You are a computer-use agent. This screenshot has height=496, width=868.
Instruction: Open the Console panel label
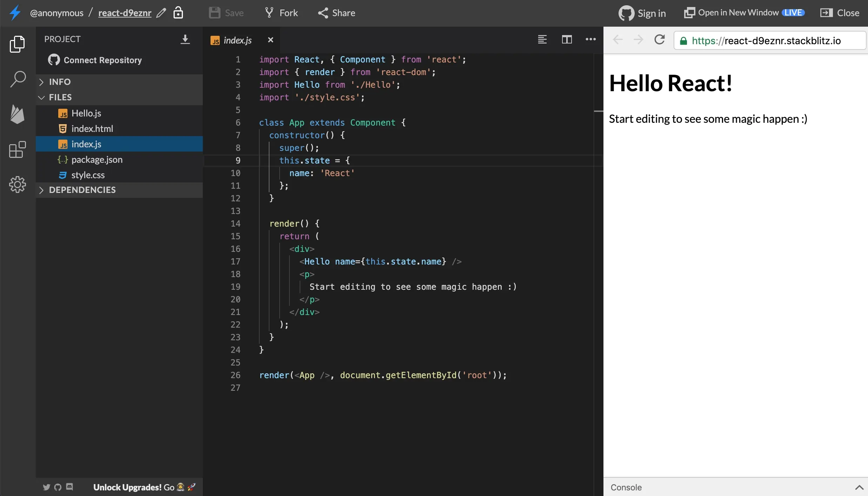click(x=626, y=487)
